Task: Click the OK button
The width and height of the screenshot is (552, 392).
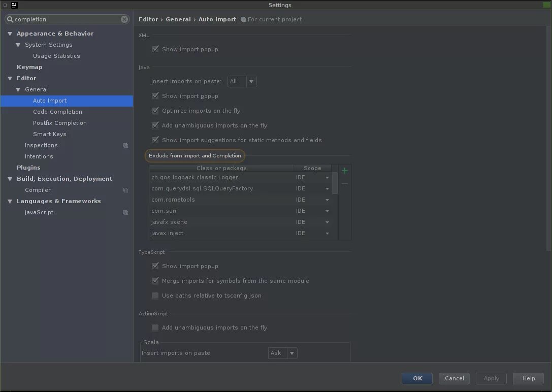Action: pos(417,378)
